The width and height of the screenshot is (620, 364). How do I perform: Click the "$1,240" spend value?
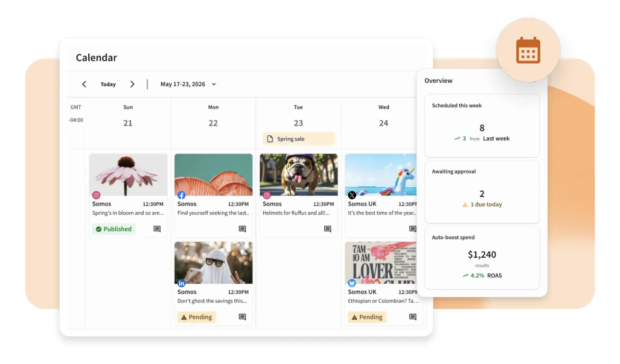[x=482, y=255]
